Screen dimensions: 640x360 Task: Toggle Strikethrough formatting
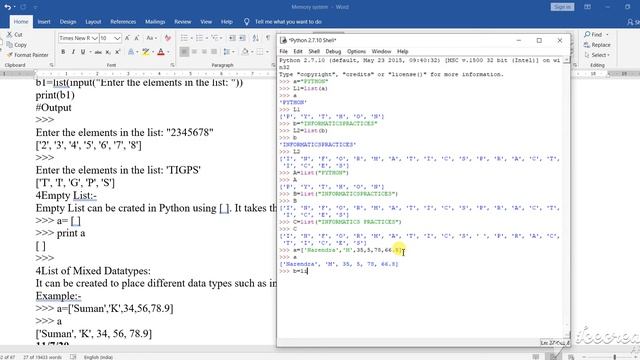[98, 52]
